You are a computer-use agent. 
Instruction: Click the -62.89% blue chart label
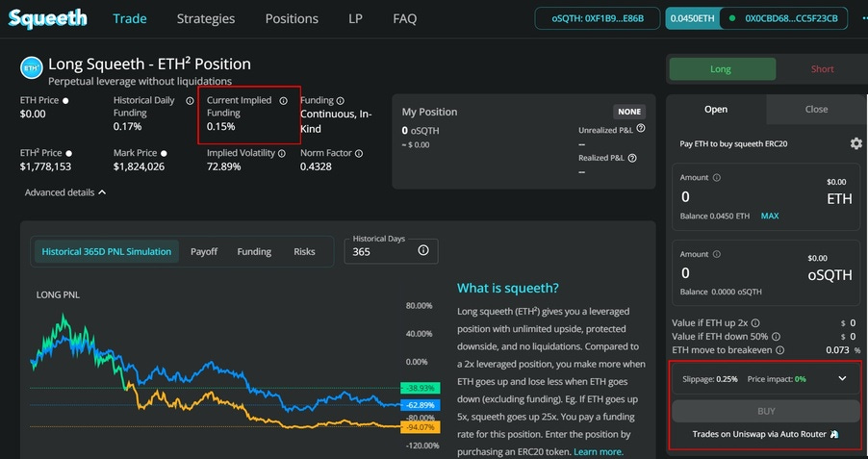pos(420,405)
